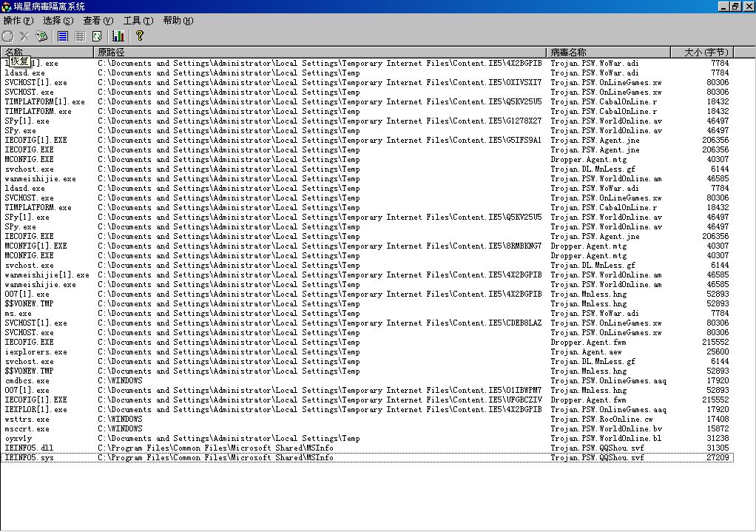Open the 操作(F) menu
The image size is (756, 532).
[18, 21]
